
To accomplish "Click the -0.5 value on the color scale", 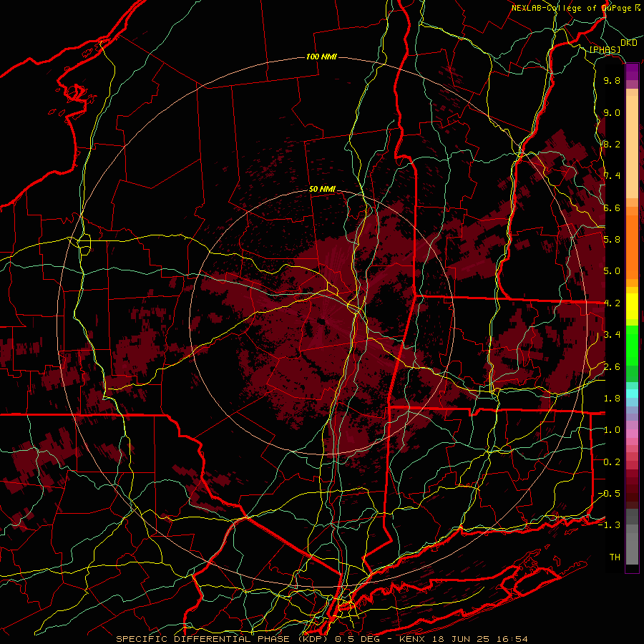I will (x=609, y=494).
